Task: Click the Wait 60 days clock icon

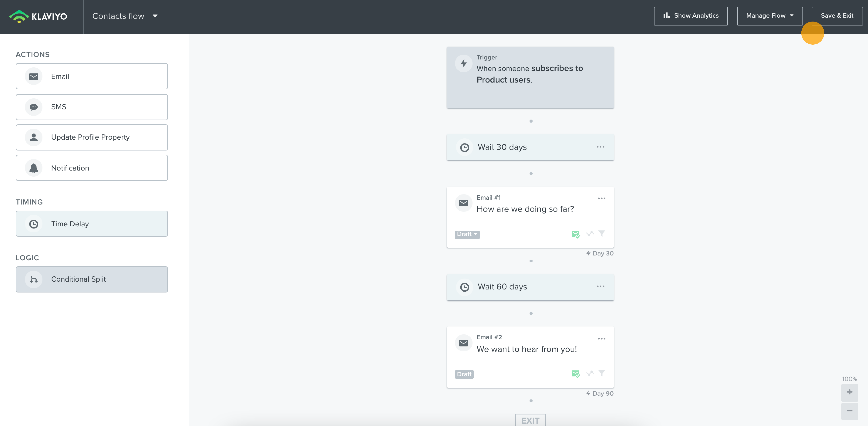Action: [465, 287]
